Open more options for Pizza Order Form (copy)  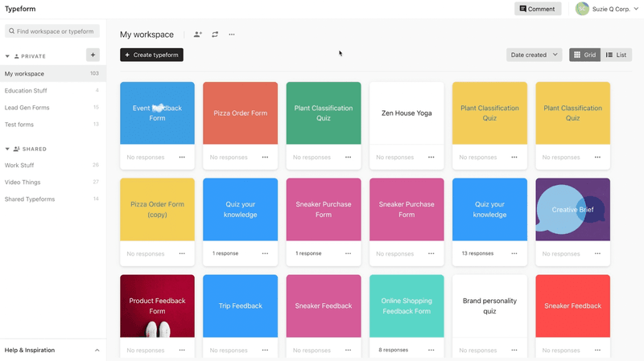pos(182,253)
